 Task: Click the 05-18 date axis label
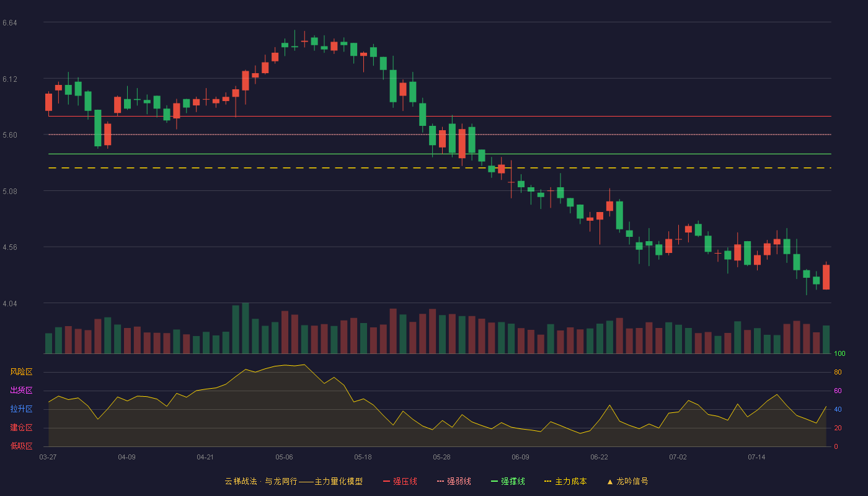[363, 457]
